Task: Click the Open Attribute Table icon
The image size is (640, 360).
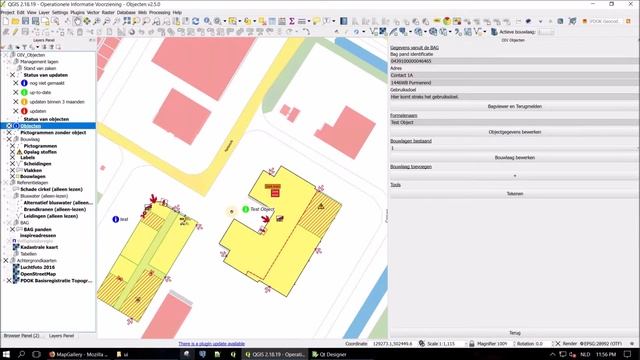Action: (x=272, y=21)
